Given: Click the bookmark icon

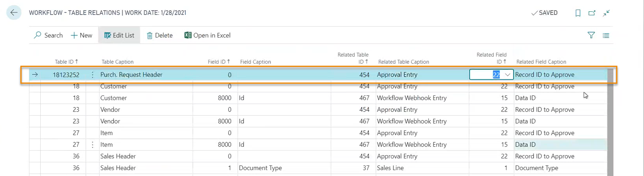Looking at the screenshot, I should (578, 13).
